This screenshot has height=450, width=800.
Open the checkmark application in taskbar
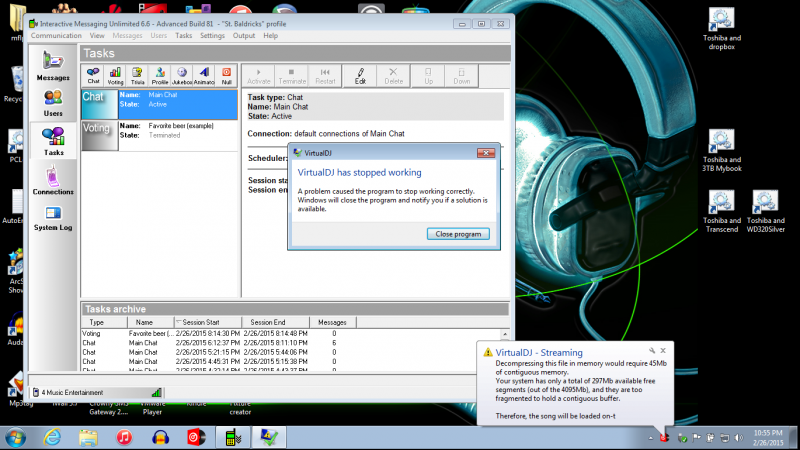(x=269, y=437)
